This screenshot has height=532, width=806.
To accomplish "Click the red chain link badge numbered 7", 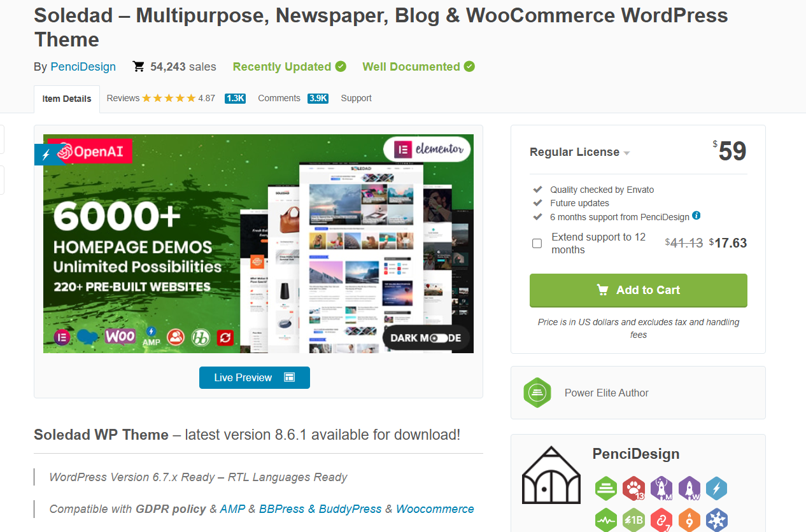I will coord(661,521).
